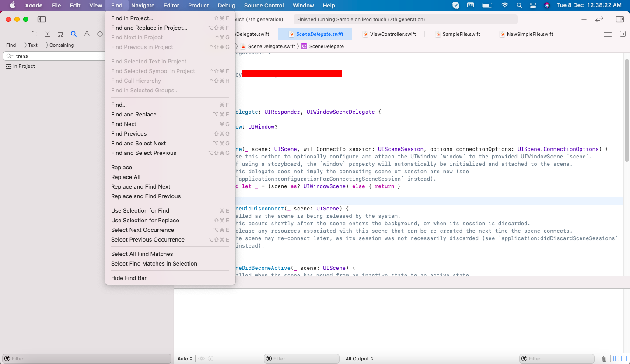
Task: Open the Source Control menu
Action: tap(264, 5)
